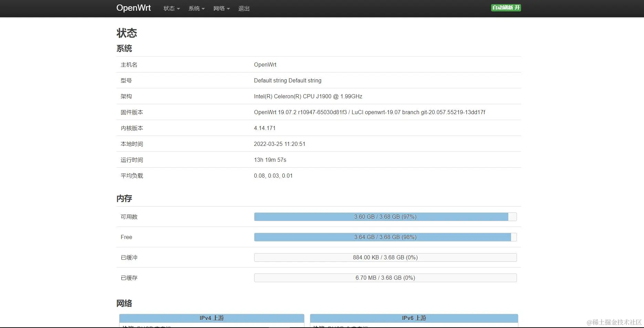Viewport: 644px width, 328px height.
Task: Click the Free memory row label
Action: (x=126, y=237)
